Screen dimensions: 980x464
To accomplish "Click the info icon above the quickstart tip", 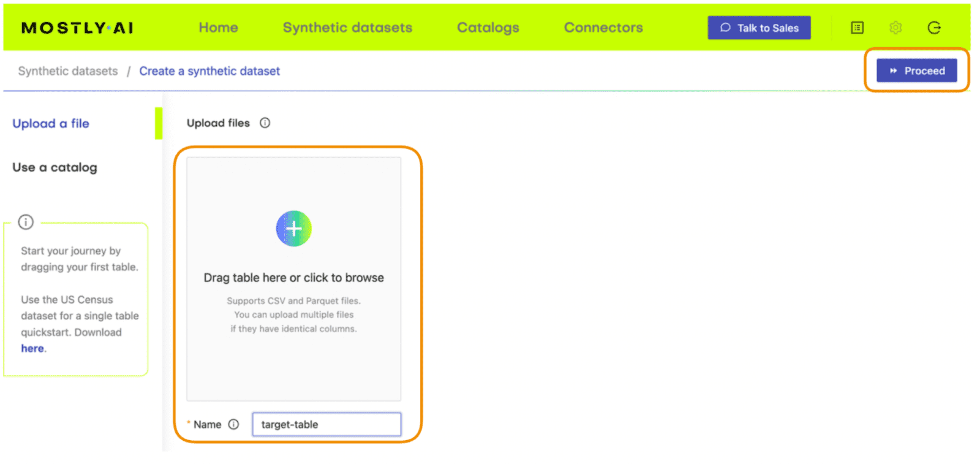I will click(x=26, y=222).
